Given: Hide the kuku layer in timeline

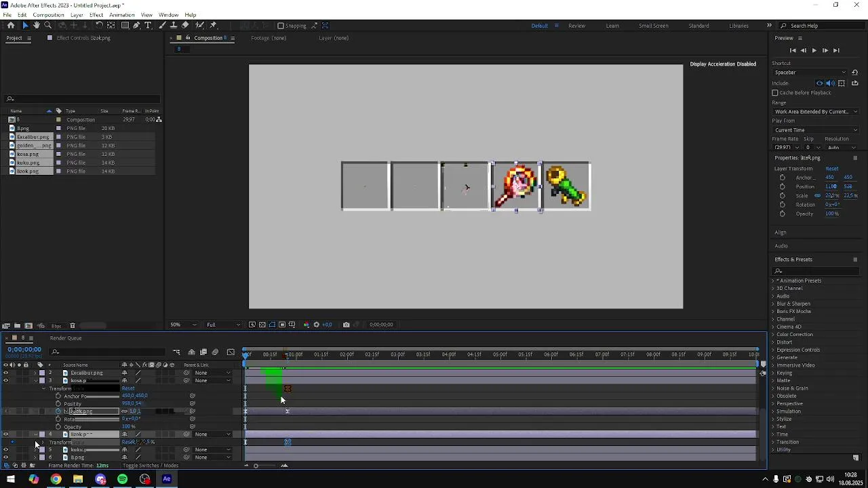Looking at the screenshot, I should pyautogui.click(x=5, y=449).
